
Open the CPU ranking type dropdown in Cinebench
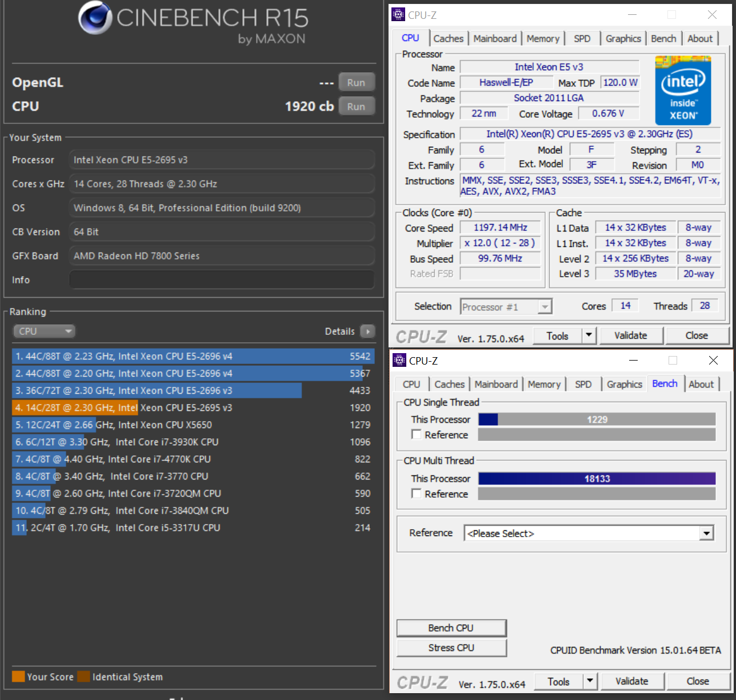coord(44,331)
